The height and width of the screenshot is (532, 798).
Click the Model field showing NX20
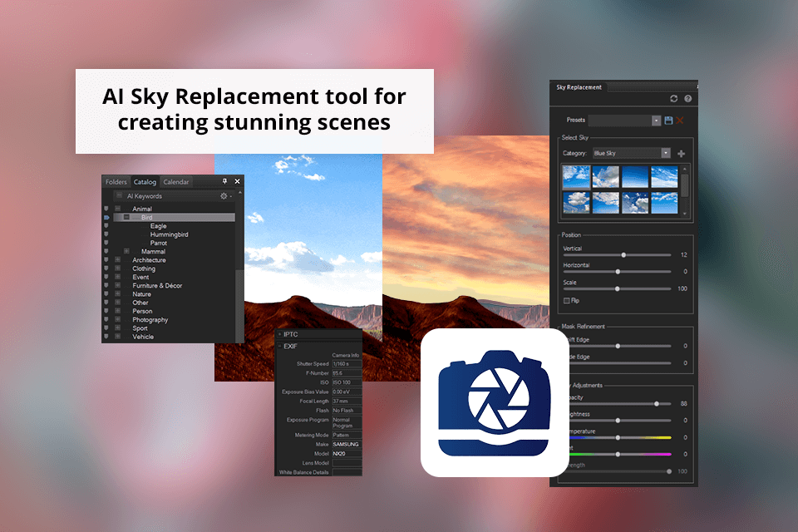pyautogui.click(x=347, y=454)
